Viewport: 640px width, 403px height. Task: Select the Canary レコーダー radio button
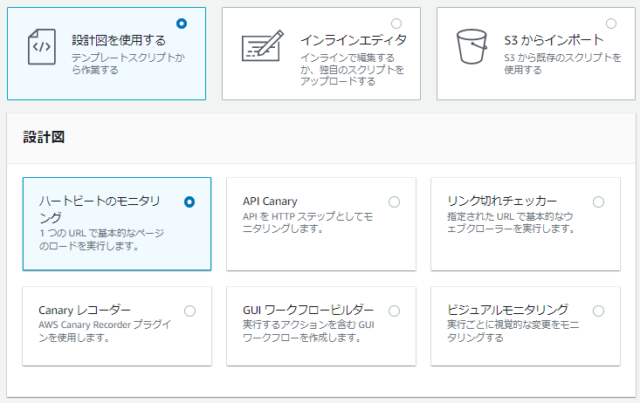pyautogui.click(x=189, y=311)
